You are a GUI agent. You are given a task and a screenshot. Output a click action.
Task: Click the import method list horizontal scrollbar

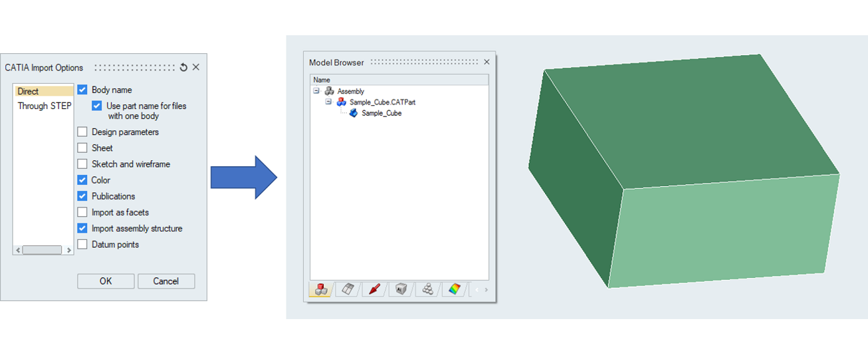tap(42, 250)
